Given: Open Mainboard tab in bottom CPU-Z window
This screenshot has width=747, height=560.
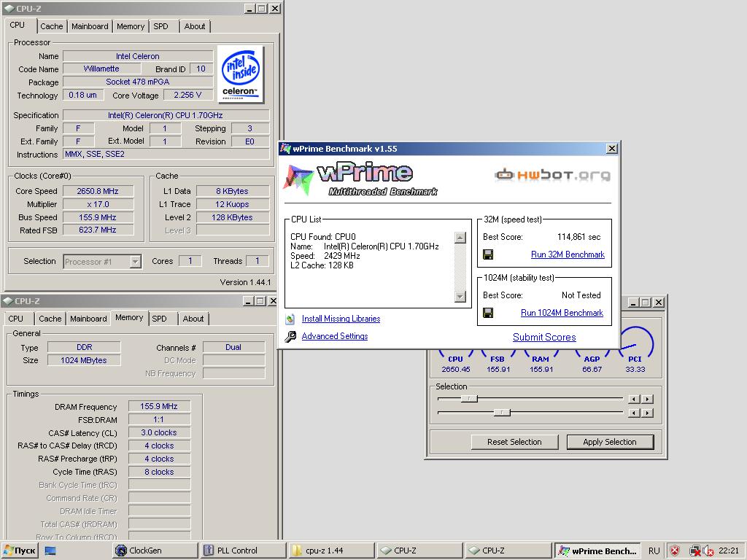Looking at the screenshot, I should (88, 319).
